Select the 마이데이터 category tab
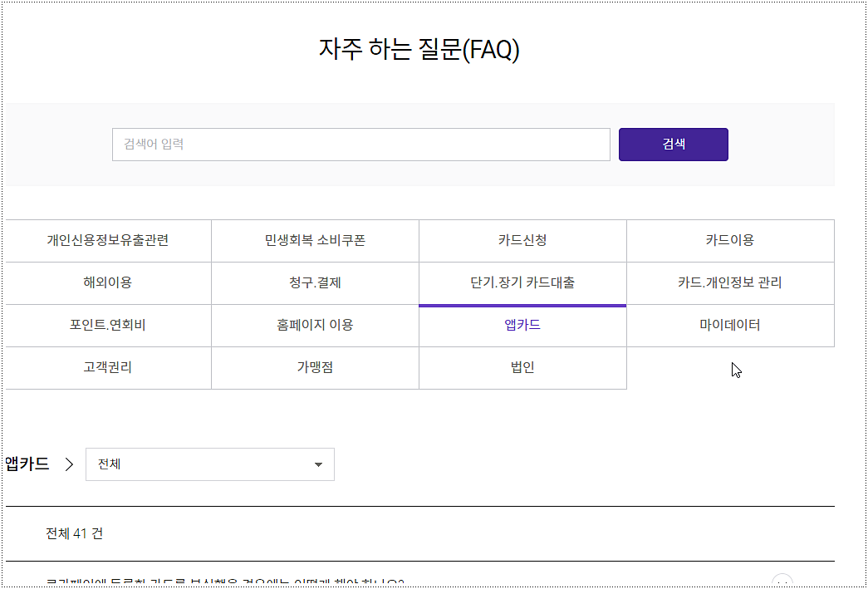This screenshot has height=589, width=868. tap(730, 325)
